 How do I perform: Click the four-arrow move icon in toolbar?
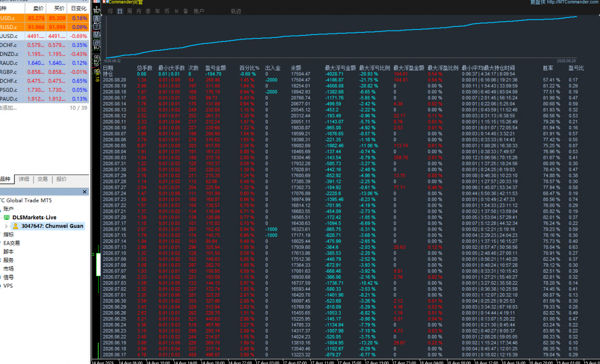coord(96,8)
